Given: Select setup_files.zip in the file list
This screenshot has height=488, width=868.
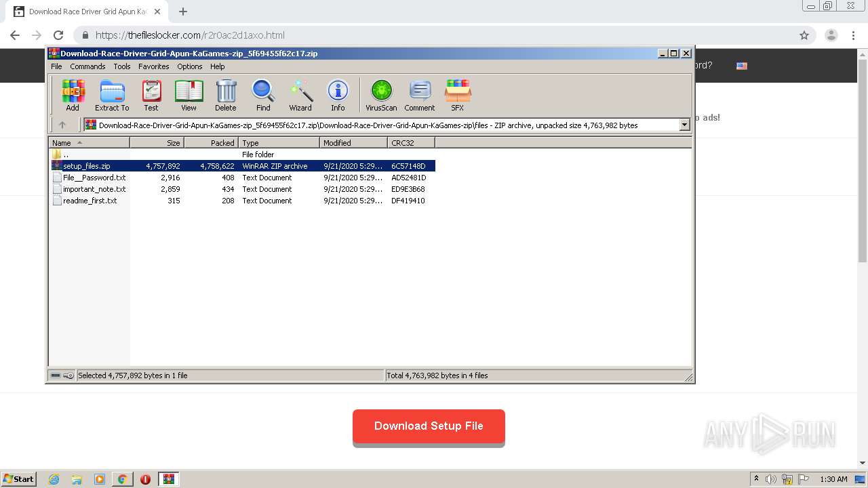Looking at the screenshot, I should point(243,166).
